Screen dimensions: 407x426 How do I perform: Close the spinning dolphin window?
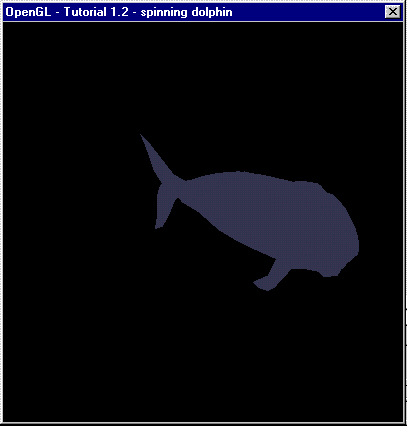click(x=393, y=12)
